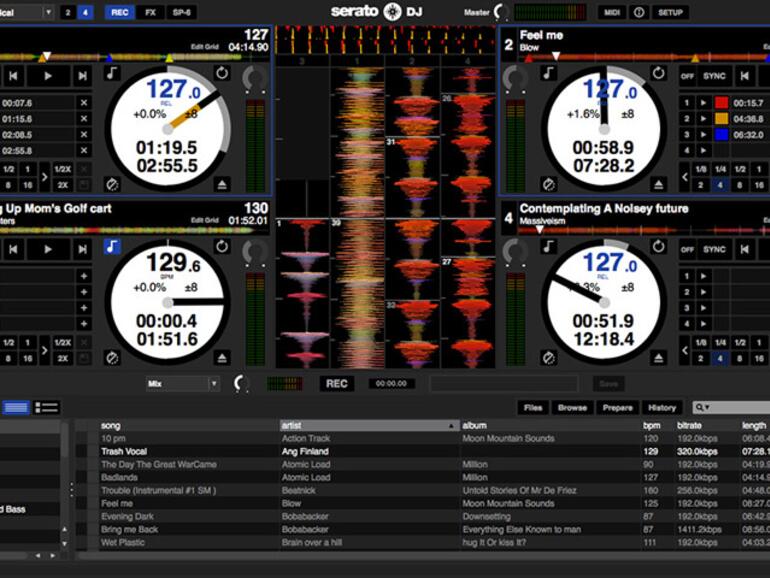
Task: Open the SETUP screen
Action: [669, 13]
